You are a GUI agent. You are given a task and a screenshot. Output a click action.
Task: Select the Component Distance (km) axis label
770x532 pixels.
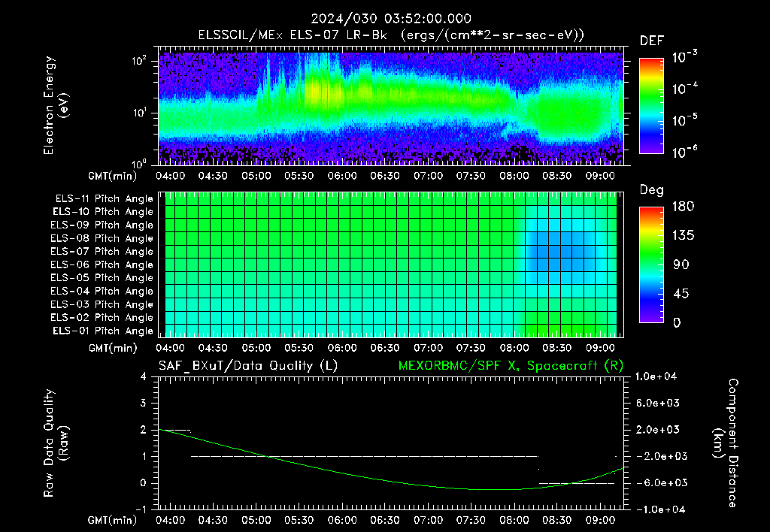726,443
